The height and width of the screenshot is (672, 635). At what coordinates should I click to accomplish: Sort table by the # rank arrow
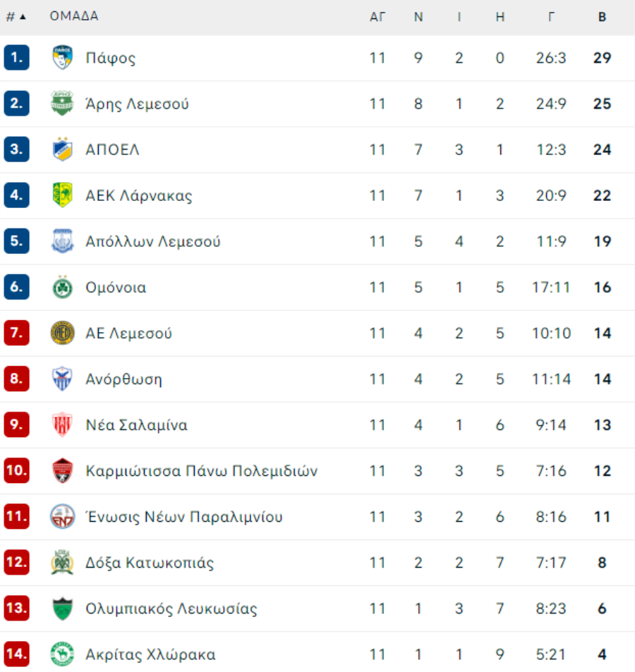coord(23,17)
